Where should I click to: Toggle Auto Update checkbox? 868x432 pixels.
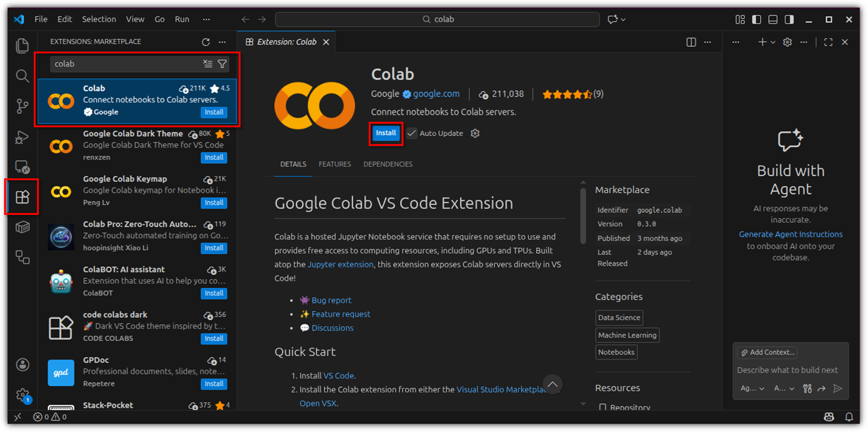(x=412, y=133)
